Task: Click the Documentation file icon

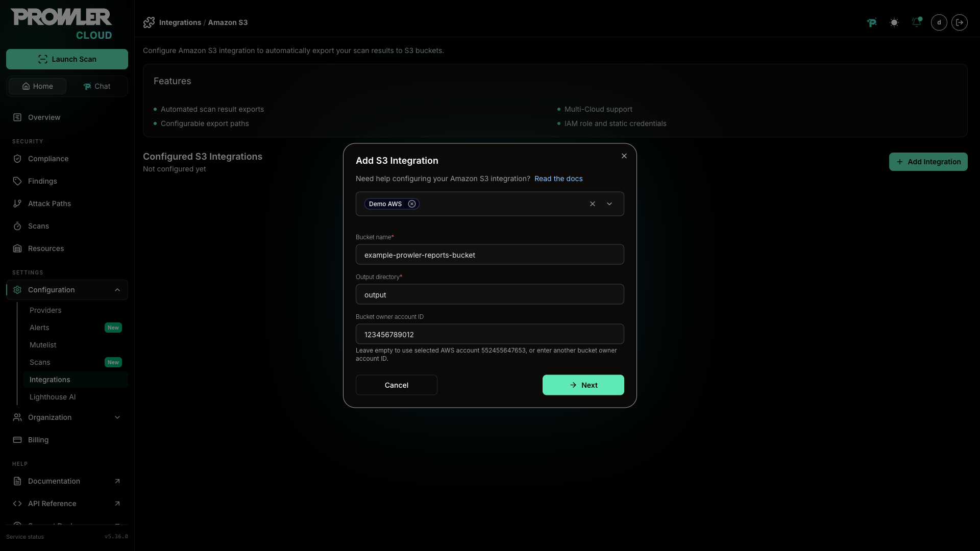Action: [17, 481]
